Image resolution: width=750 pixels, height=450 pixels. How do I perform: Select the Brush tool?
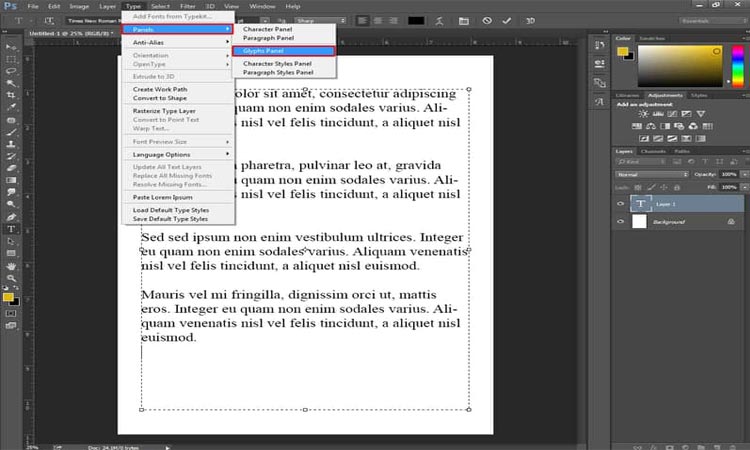[x=11, y=132]
